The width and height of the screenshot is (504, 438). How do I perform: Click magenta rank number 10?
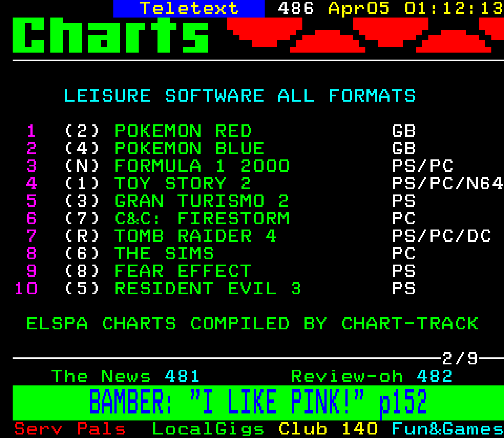click(x=26, y=289)
